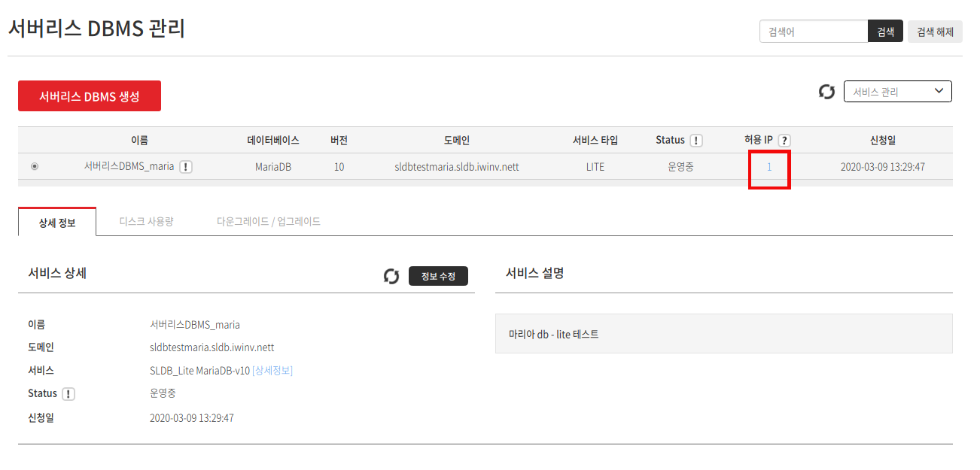Viewport: 980px width, 470px height.
Task: Click the 운영중 value in 서비스 상세
Action: pyautogui.click(x=163, y=393)
